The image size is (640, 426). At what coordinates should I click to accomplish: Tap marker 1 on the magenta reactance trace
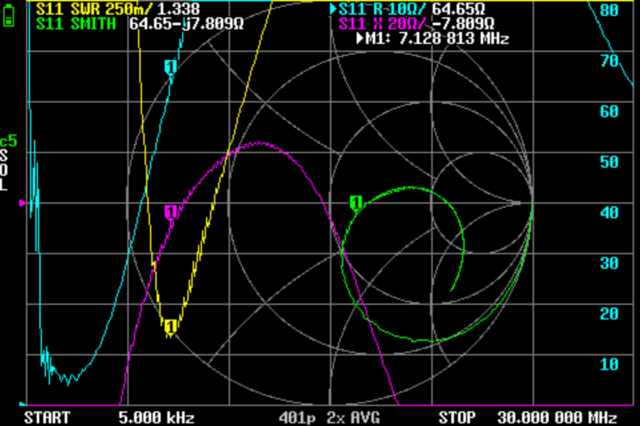pos(170,212)
